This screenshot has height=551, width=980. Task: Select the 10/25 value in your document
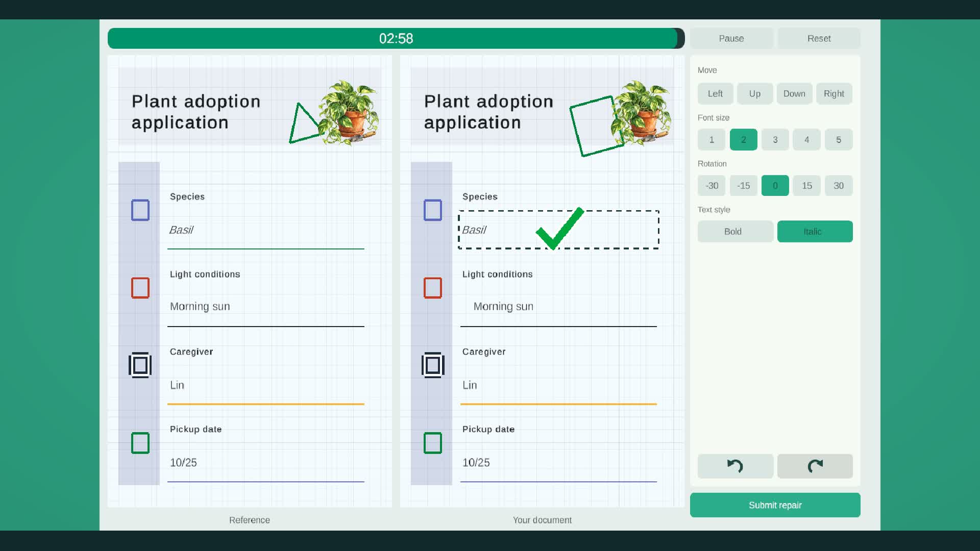tap(476, 463)
